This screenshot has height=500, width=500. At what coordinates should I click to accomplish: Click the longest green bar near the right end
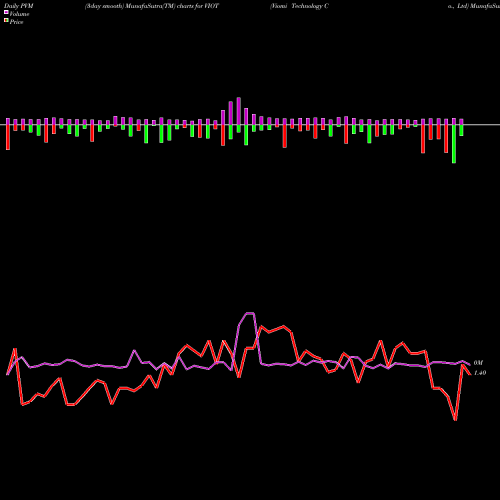(454, 144)
